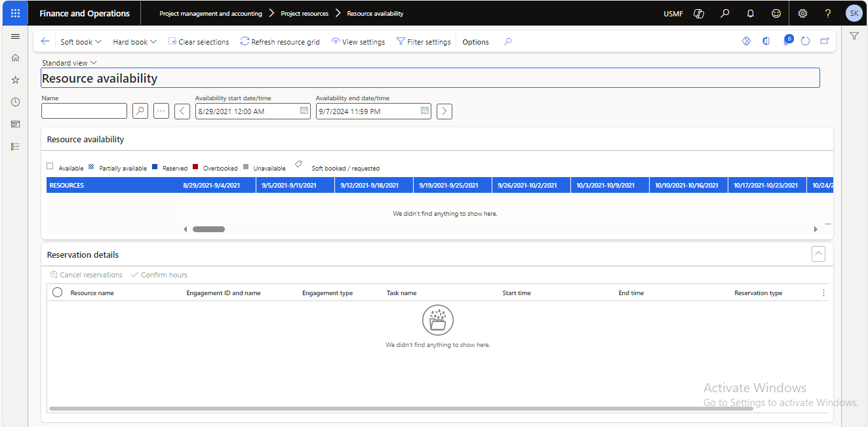Open the Options menu
This screenshot has height=427, width=868.
click(x=475, y=42)
